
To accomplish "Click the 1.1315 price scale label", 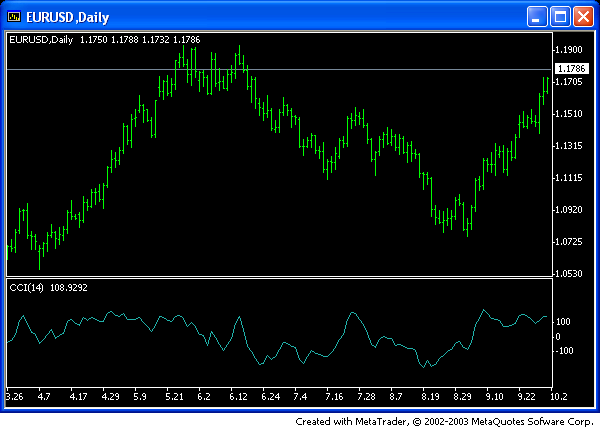I will coord(569,146).
